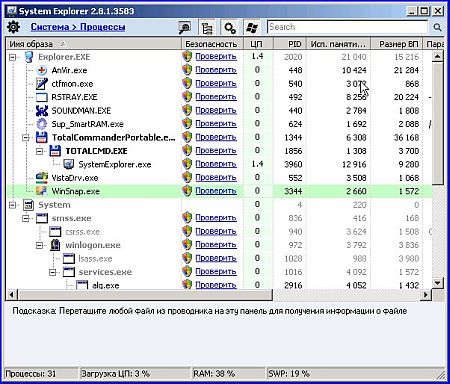The height and width of the screenshot is (384, 450).
Task: Click Проверить link for ctfmon.exe
Action: pyautogui.click(x=216, y=83)
